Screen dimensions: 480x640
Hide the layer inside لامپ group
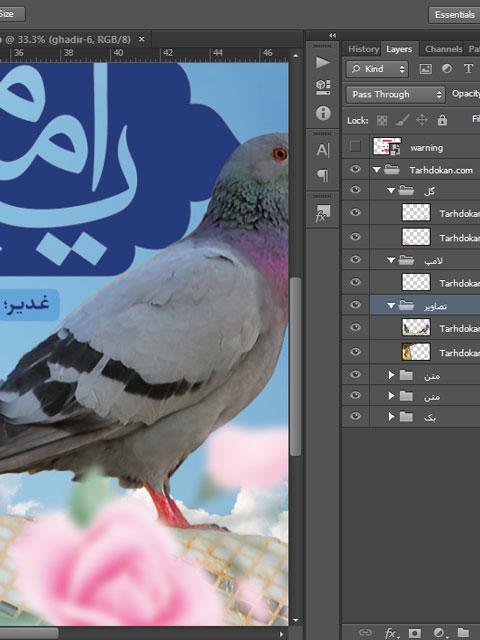(356, 282)
